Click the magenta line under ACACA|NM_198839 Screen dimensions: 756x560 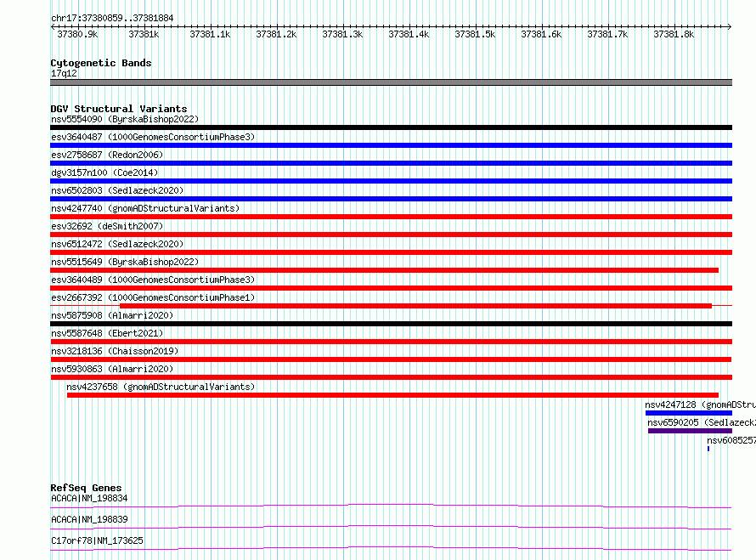391,527
